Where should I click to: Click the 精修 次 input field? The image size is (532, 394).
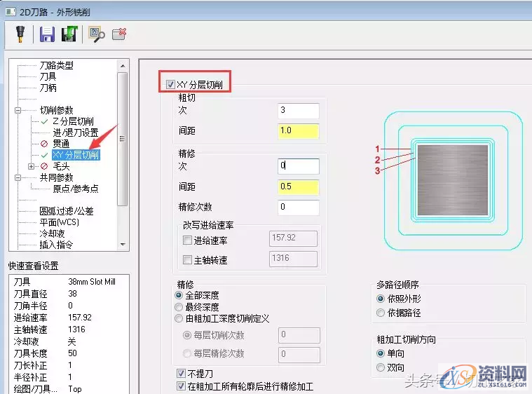click(298, 166)
